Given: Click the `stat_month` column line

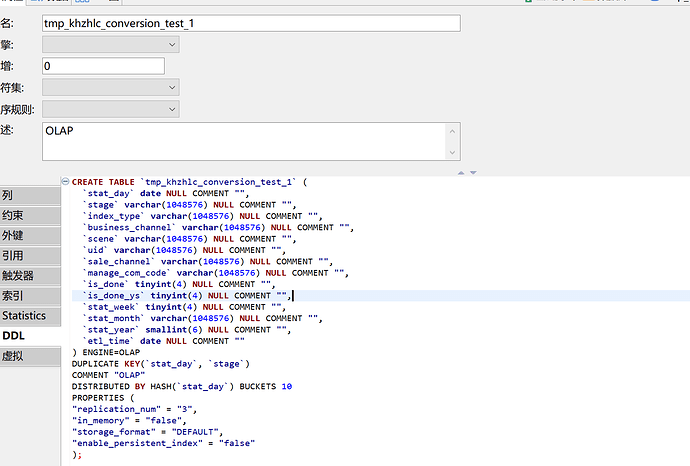Looking at the screenshot, I should (202, 319).
